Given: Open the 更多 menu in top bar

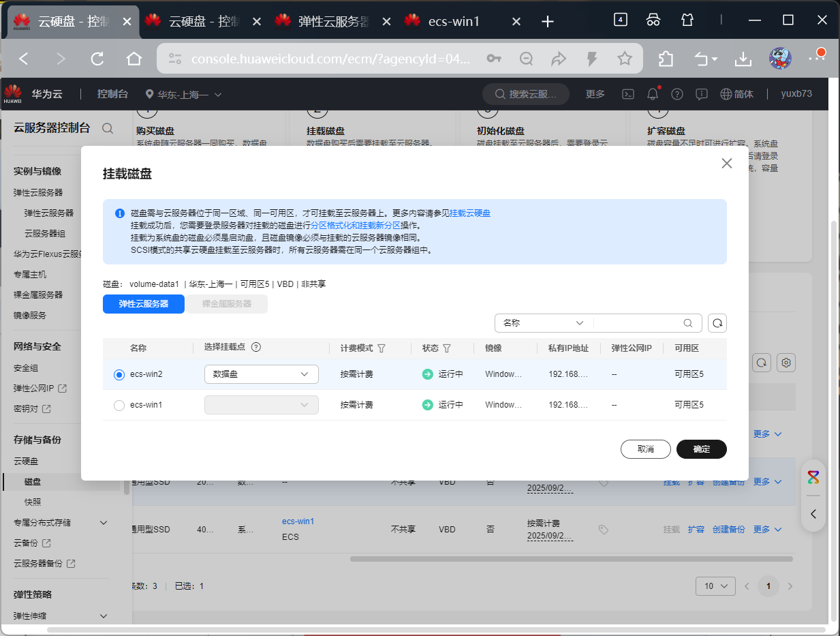Looking at the screenshot, I should point(595,94).
